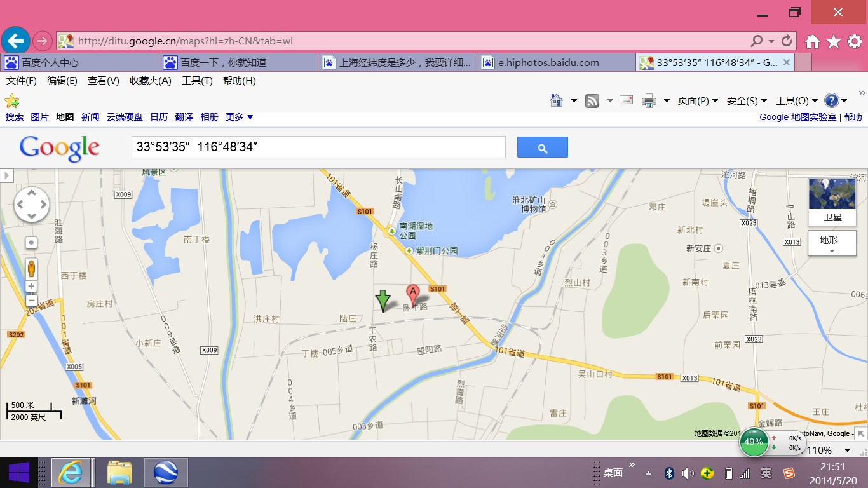Switch to e.hiphotos.baidu.com tab

coord(556,62)
